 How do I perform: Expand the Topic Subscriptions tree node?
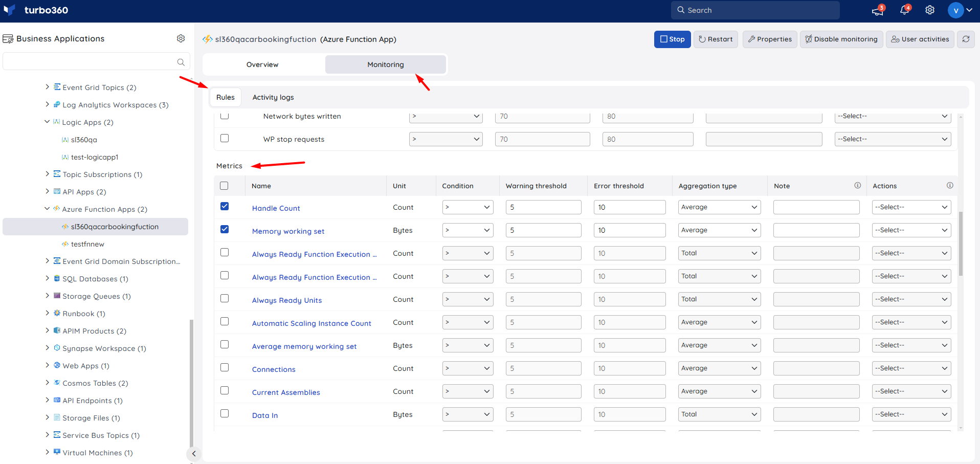pos(47,174)
